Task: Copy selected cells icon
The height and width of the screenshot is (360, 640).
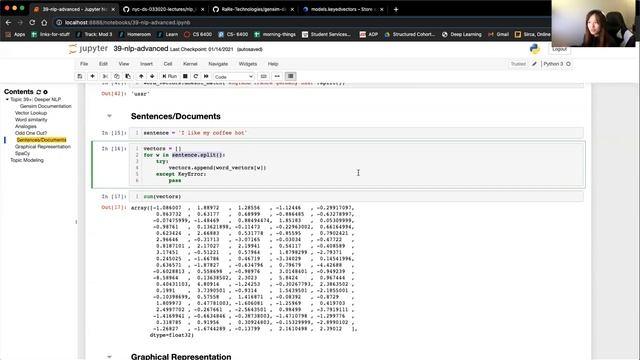Action: click(117, 76)
